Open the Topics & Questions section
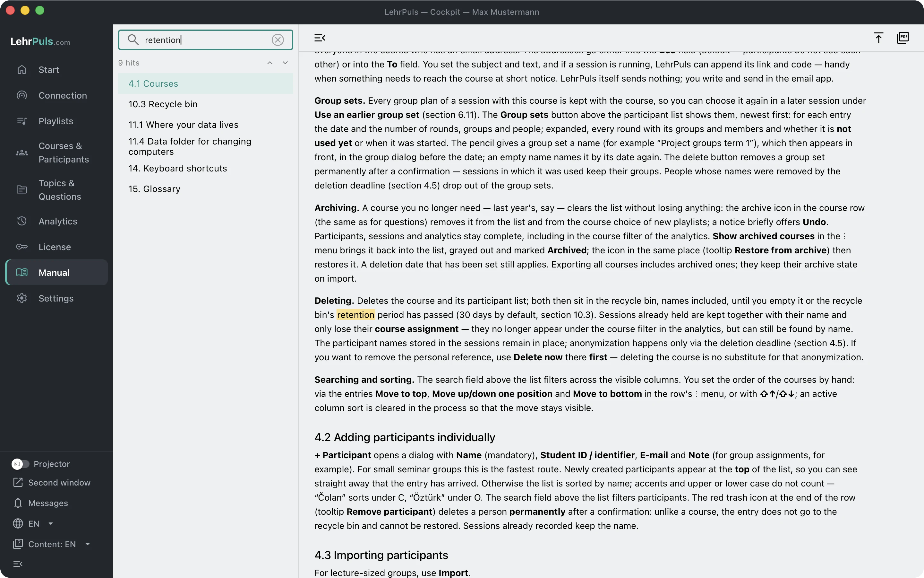Viewport: 924px width, 578px height. (56, 189)
